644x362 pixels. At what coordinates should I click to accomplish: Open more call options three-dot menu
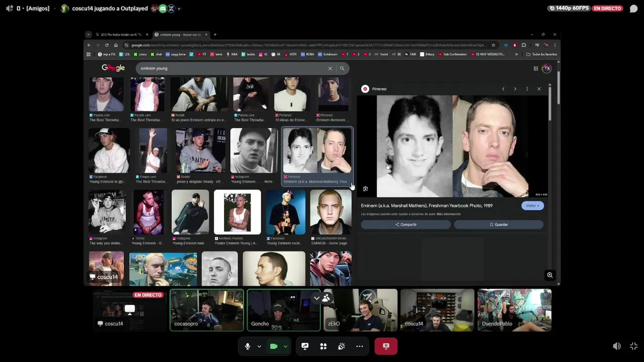click(360, 346)
